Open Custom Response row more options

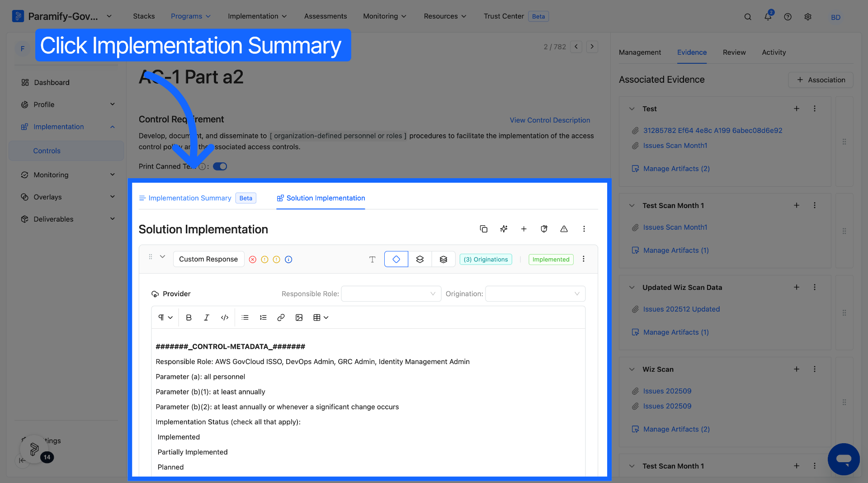point(584,259)
